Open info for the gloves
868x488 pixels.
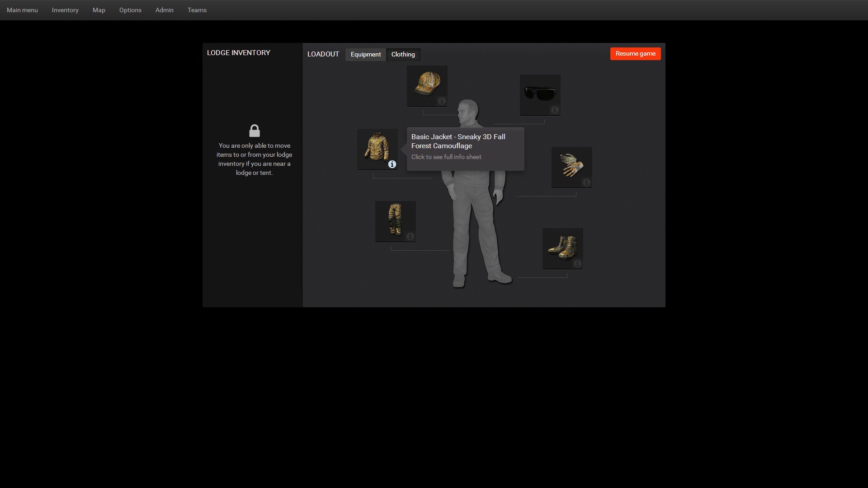(586, 183)
